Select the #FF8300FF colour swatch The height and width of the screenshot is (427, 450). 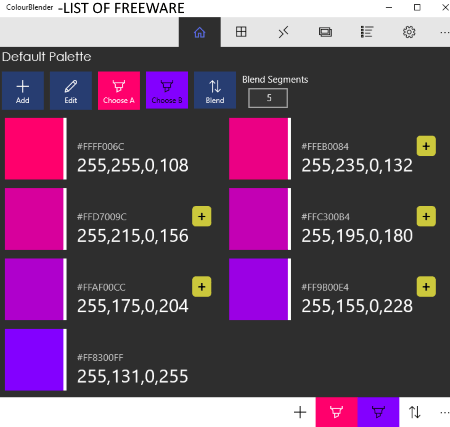[36, 360]
